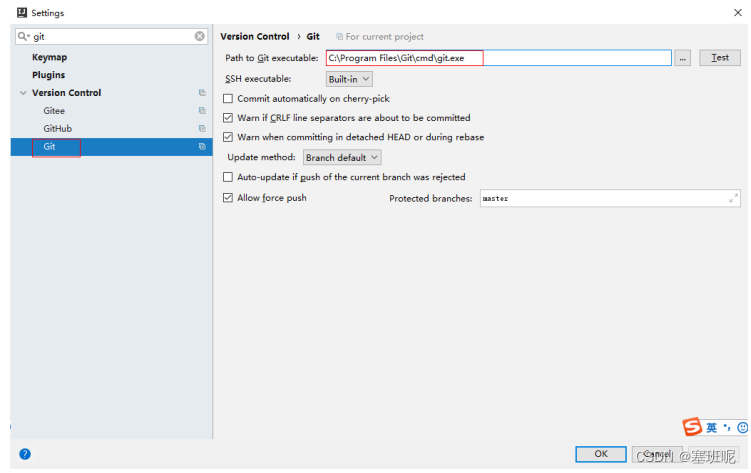Click project-level icon beside Version Control
751x473 pixels.
tap(202, 92)
